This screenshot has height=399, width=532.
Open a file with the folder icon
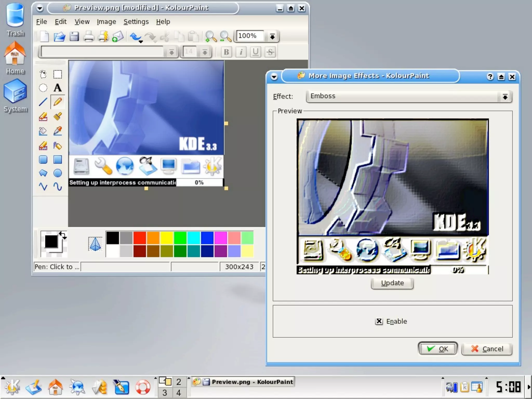(59, 36)
